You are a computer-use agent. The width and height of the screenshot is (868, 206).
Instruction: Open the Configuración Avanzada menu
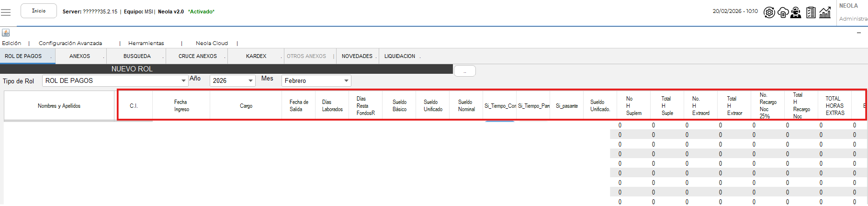click(70, 43)
